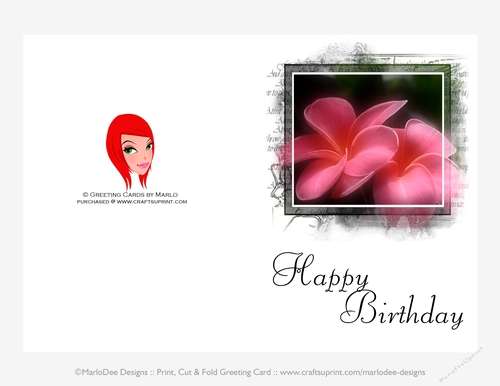Click the "Happy" script text

tap(321, 272)
